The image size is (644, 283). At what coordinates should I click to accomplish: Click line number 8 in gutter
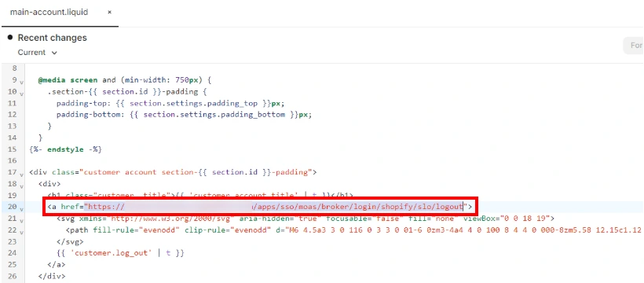14,68
